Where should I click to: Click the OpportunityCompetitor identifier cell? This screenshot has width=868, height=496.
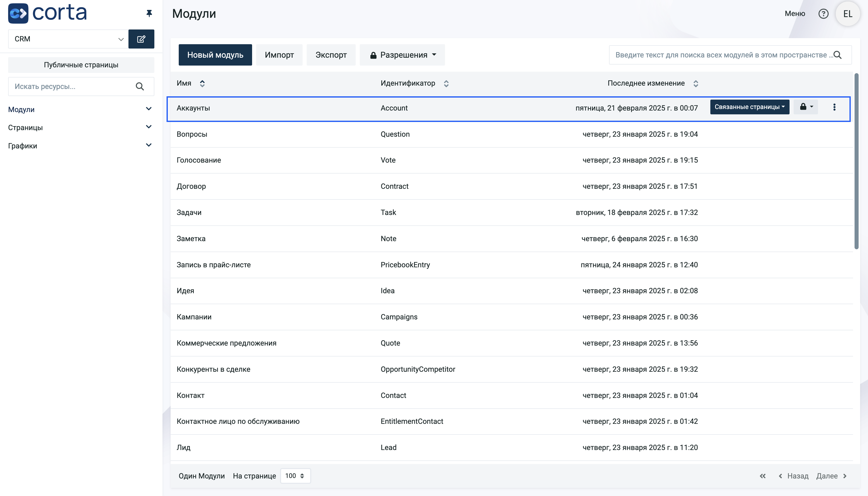pyautogui.click(x=418, y=369)
